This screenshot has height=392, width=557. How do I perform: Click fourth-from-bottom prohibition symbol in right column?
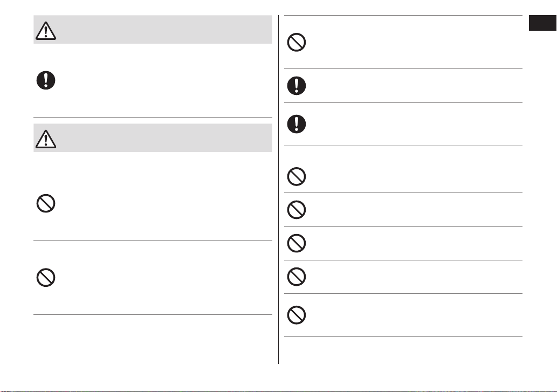[x=297, y=210]
